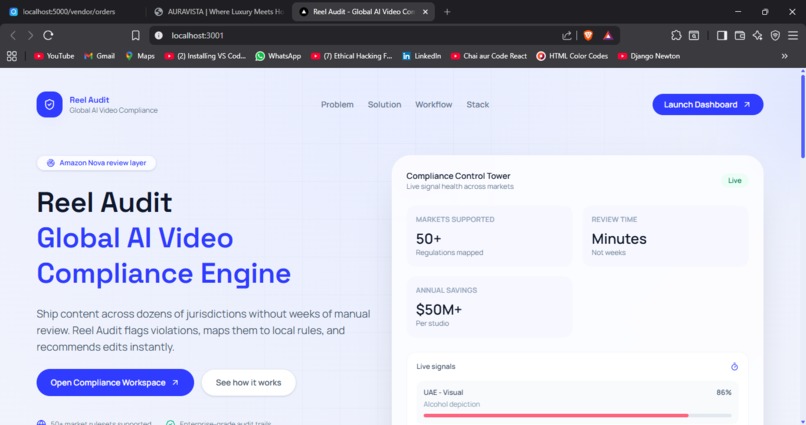The image size is (806, 425).
Task: Click the share page icon in address bar
Action: [566, 35]
